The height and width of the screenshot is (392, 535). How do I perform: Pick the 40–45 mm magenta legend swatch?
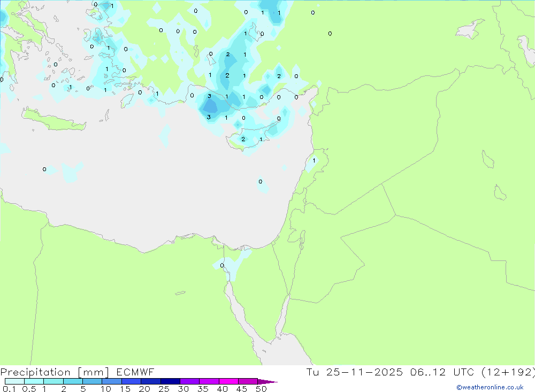point(228,381)
